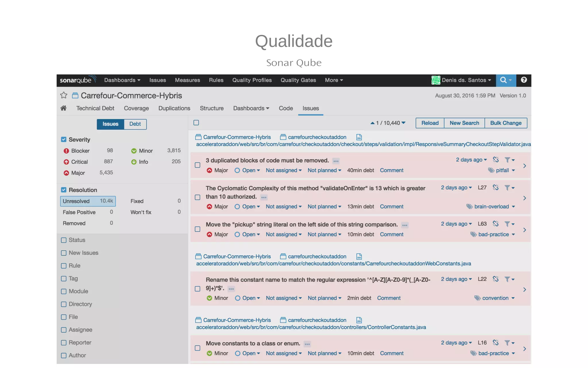Open the Issues item in top navbar
This screenshot has height=368, width=588.
(158, 80)
